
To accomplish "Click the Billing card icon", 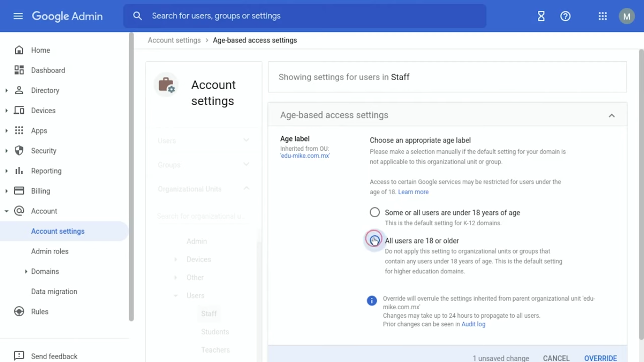I will point(19,191).
